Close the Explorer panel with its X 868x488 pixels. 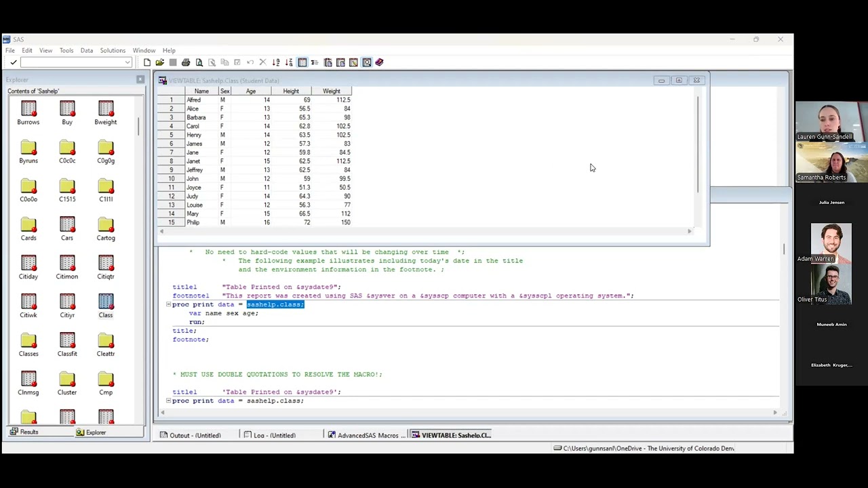(x=140, y=80)
